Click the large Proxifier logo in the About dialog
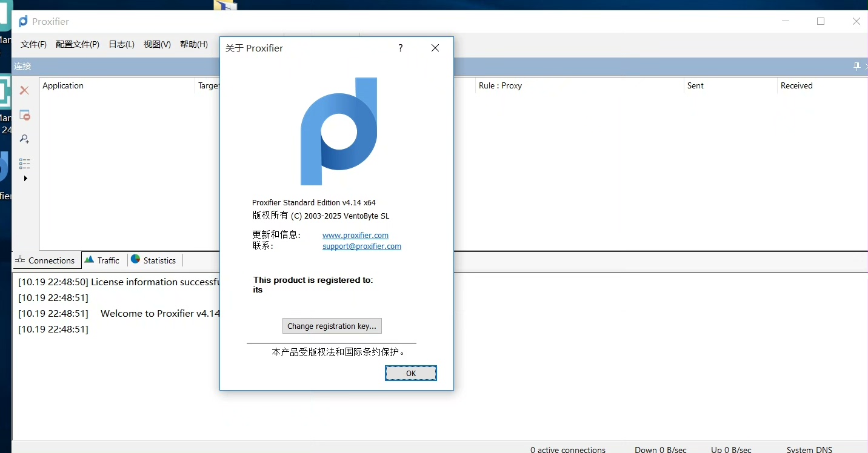Screen dimensions: 868x453 339,131
